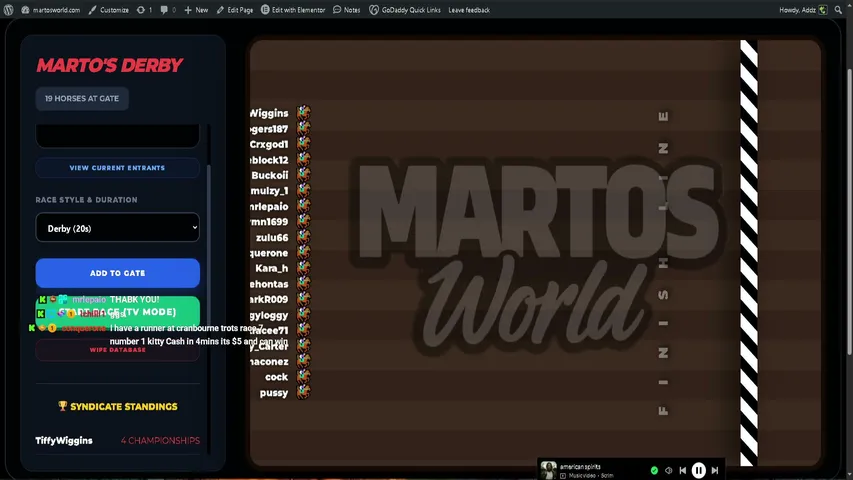Screen dimensions: 853x480
Task: Click the music player volume icon
Action: [669, 470]
